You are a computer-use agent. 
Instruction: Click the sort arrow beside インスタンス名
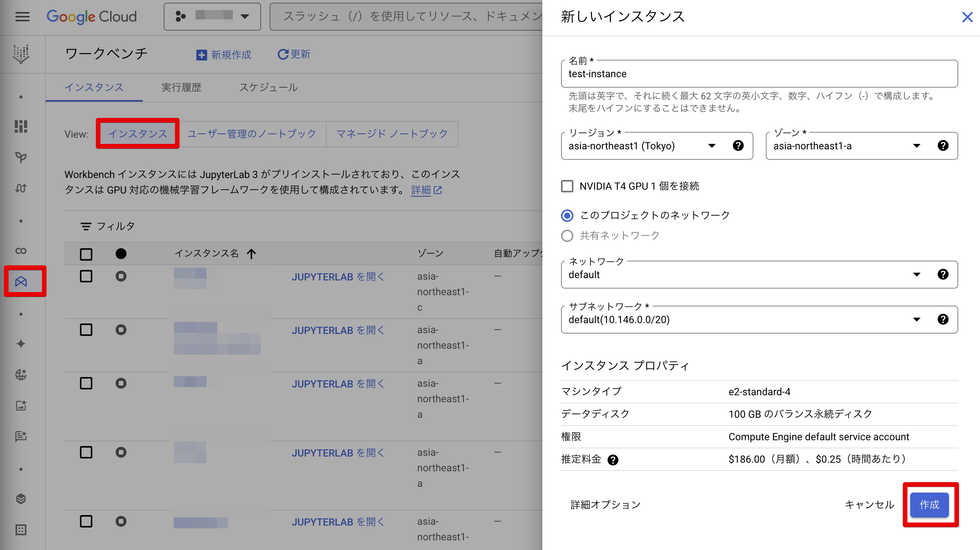pos(251,254)
